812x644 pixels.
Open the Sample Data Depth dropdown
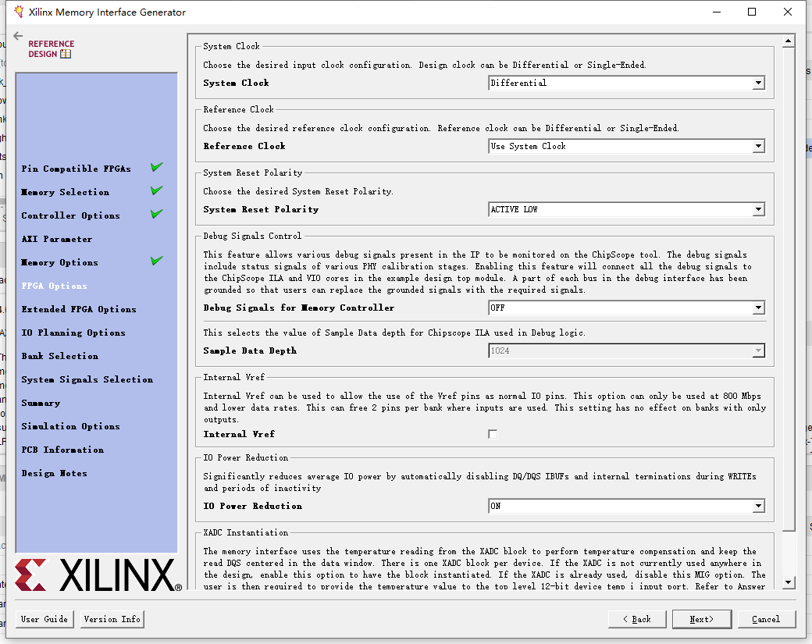coord(627,350)
